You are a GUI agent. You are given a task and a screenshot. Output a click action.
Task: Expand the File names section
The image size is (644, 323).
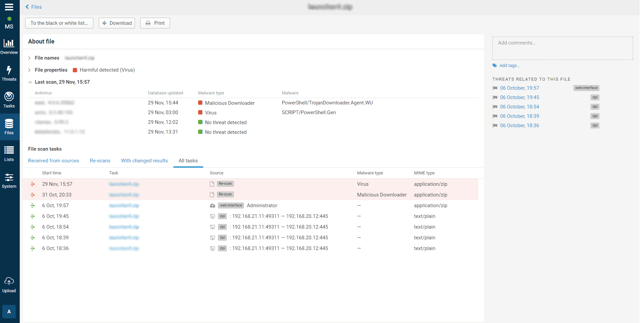click(x=29, y=58)
